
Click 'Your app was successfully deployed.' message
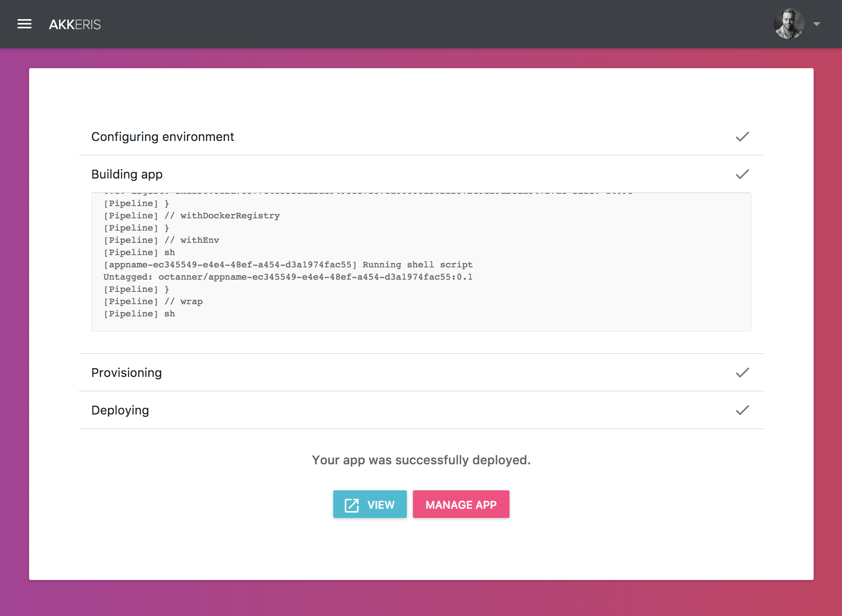[x=421, y=460]
